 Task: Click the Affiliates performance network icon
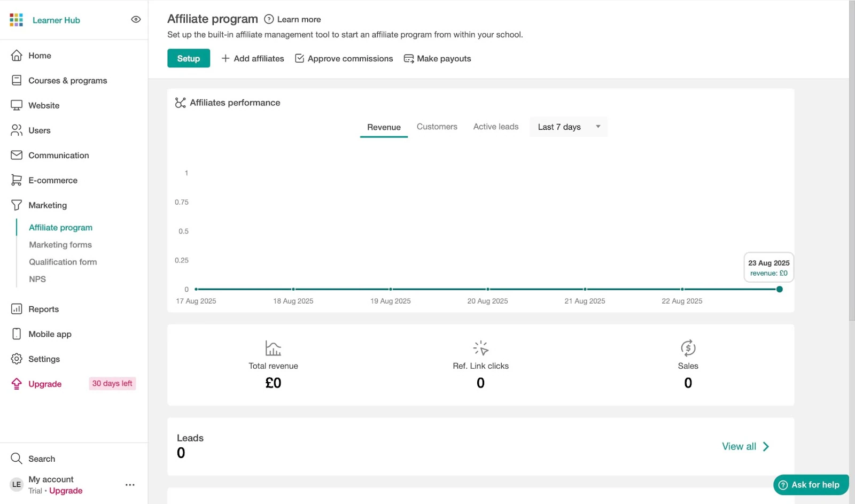pyautogui.click(x=181, y=103)
